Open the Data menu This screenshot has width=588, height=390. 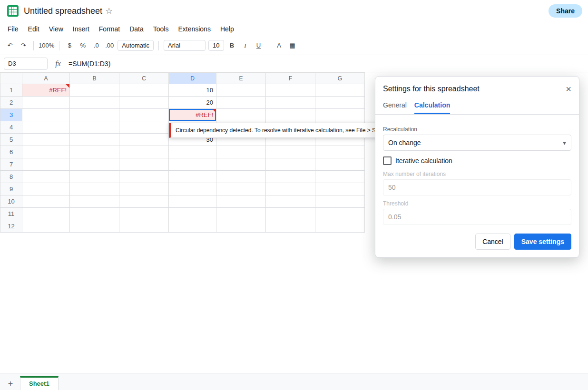coord(137,29)
